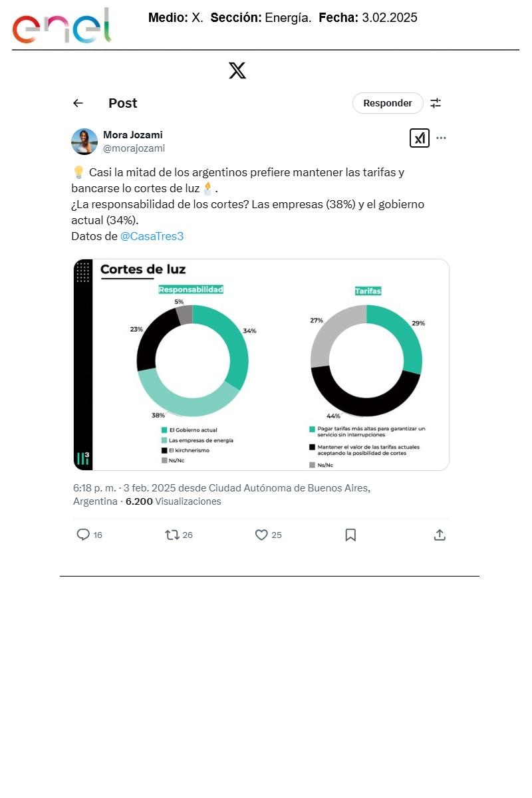The height and width of the screenshot is (798, 532).
Task: Open the Mora Jozami display name
Action: [133, 135]
